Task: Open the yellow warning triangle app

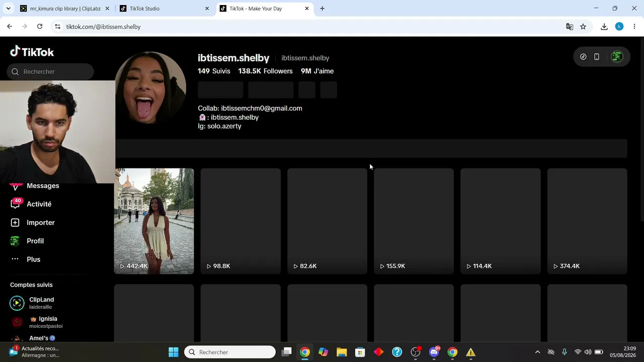Action: (470, 352)
